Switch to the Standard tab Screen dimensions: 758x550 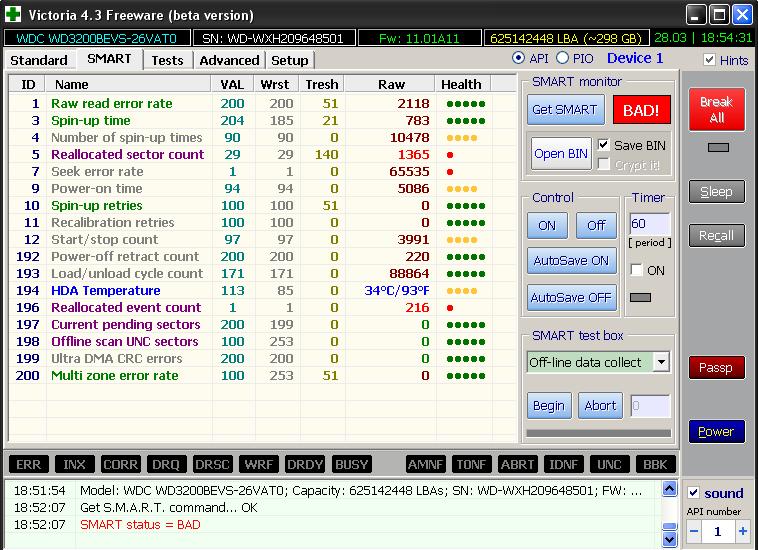pyautogui.click(x=39, y=60)
